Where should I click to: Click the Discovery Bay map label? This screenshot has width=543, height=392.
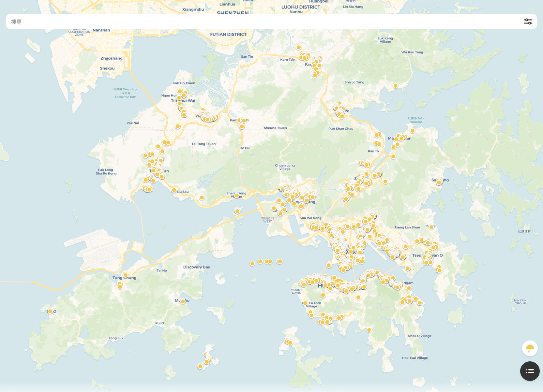coord(197,267)
